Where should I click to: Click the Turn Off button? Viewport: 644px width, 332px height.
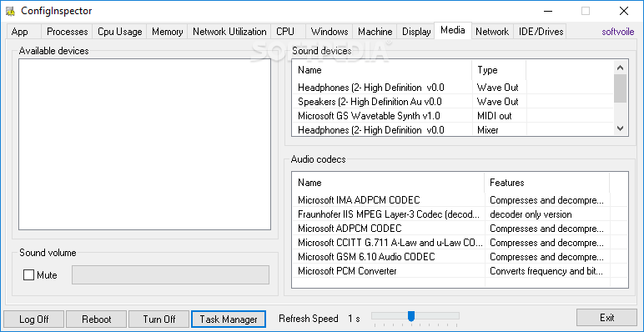(x=159, y=319)
